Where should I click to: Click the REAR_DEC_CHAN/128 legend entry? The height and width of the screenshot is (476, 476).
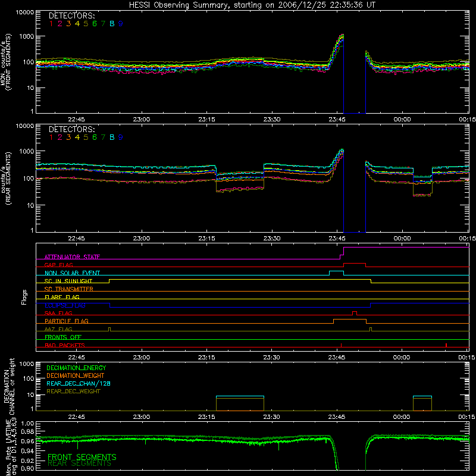pos(79,383)
